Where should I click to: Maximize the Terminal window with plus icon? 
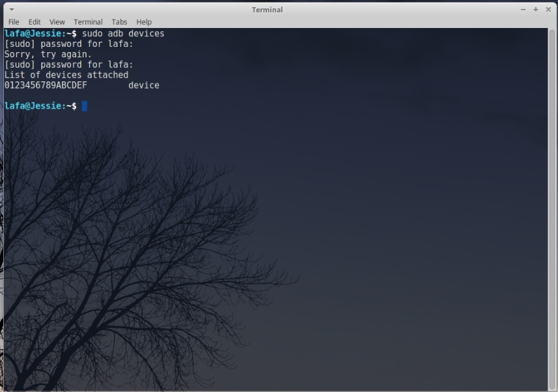click(536, 10)
